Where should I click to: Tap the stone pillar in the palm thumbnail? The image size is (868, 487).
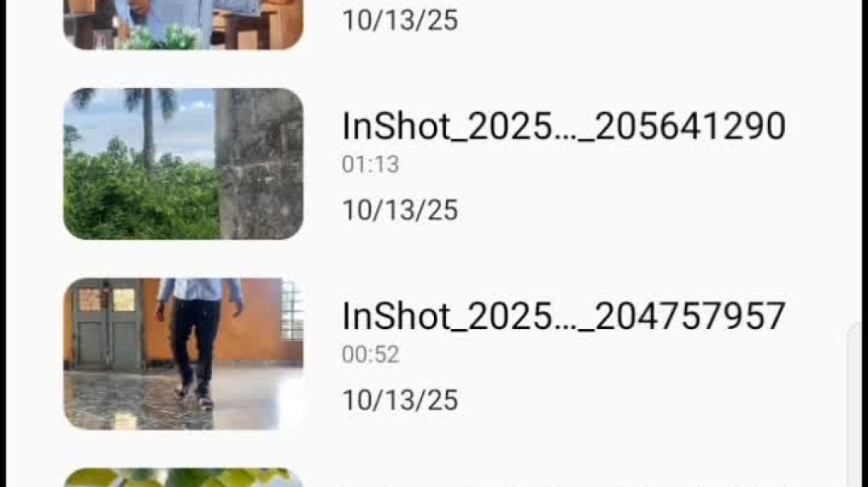point(259,164)
